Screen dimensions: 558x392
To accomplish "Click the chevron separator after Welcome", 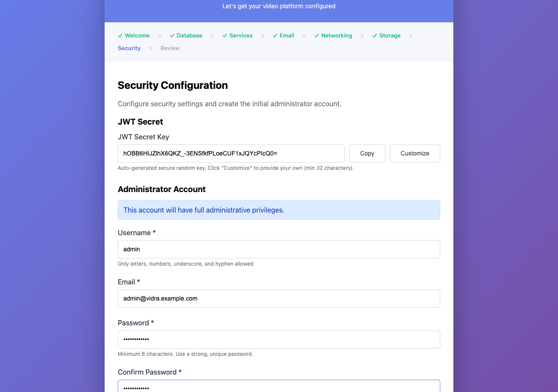I will tap(160, 35).
